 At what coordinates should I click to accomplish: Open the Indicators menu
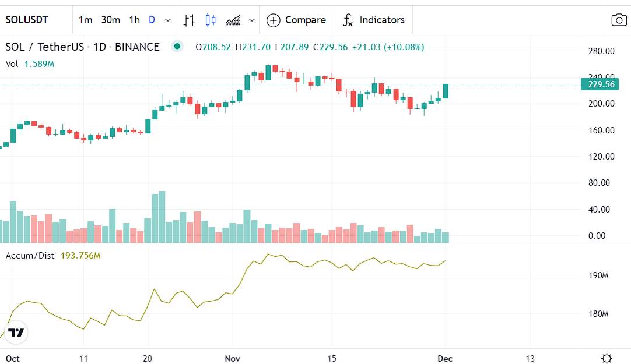373,20
